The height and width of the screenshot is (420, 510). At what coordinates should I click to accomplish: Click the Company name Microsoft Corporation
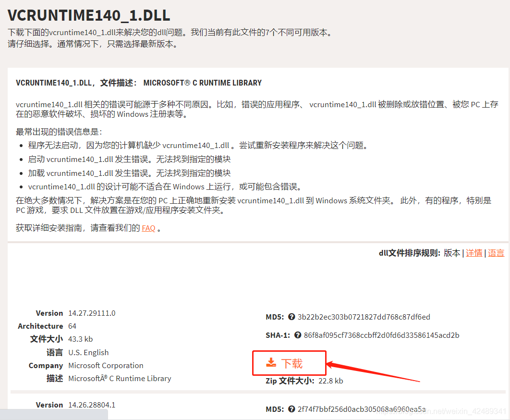tap(106, 365)
